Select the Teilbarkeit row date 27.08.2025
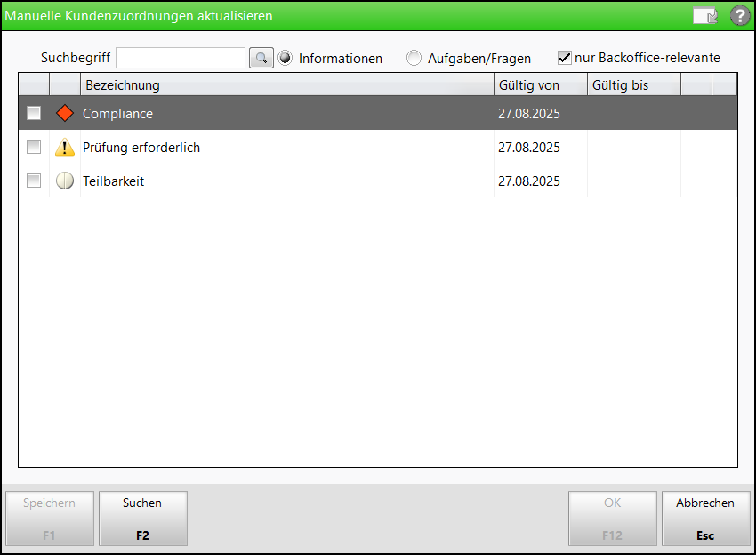756x555 pixels. click(529, 181)
